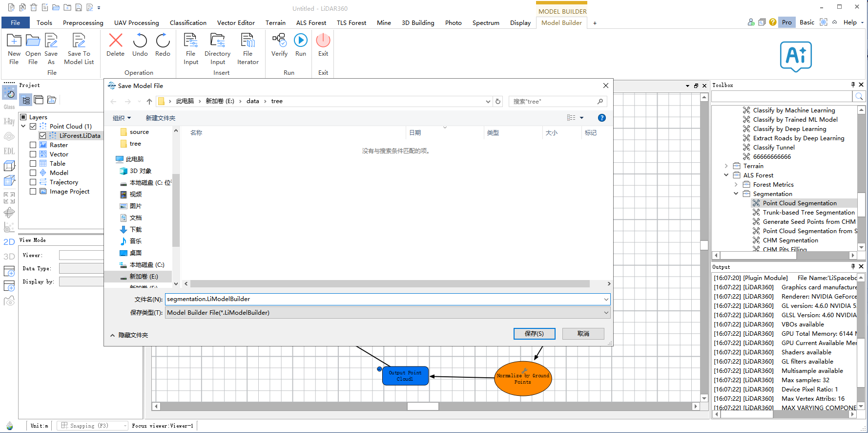Click 新建文件夹 new folder button
Screen dimensions: 868x433
[160, 118]
